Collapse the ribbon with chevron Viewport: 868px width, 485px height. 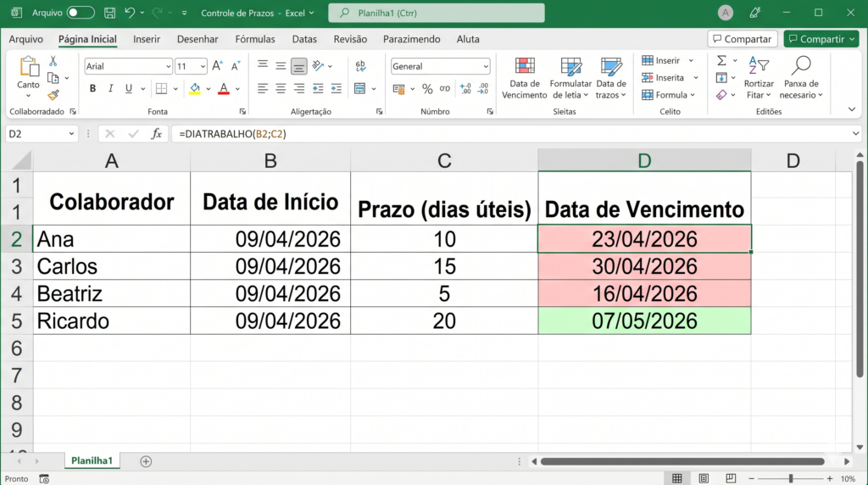point(852,109)
